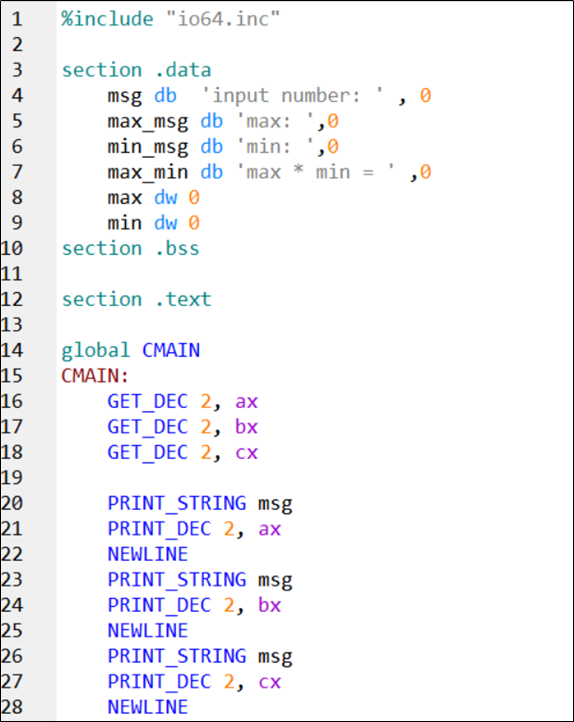Click line number 13 in the gutter
This screenshot has width=574, height=722.
(x=12, y=325)
